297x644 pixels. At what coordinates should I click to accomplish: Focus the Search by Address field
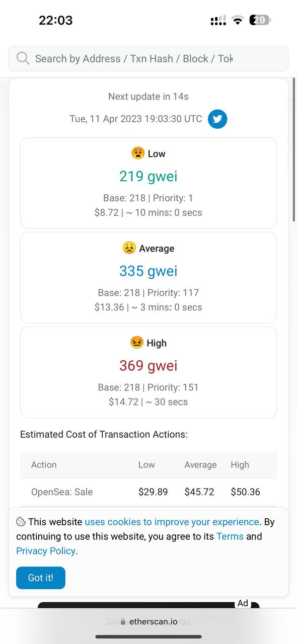point(148,59)
